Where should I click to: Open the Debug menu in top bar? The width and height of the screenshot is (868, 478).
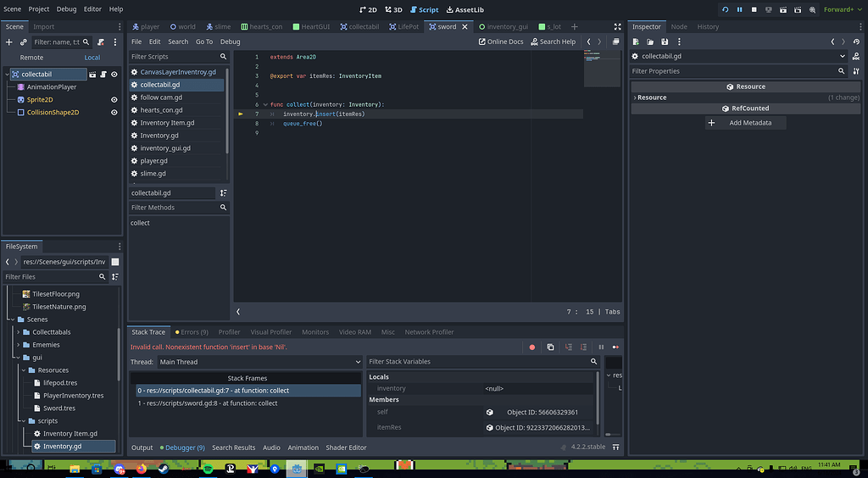(x=66, y=9)
